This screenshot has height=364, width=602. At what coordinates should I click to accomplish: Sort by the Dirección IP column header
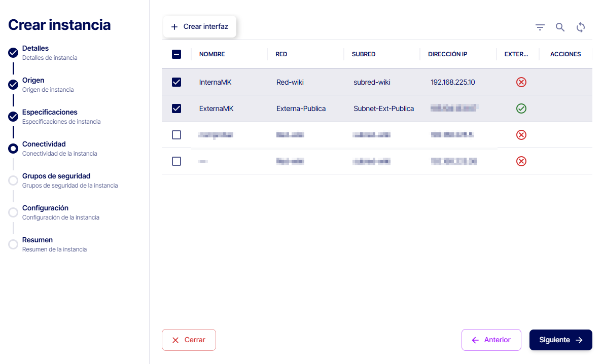point(447,54)
